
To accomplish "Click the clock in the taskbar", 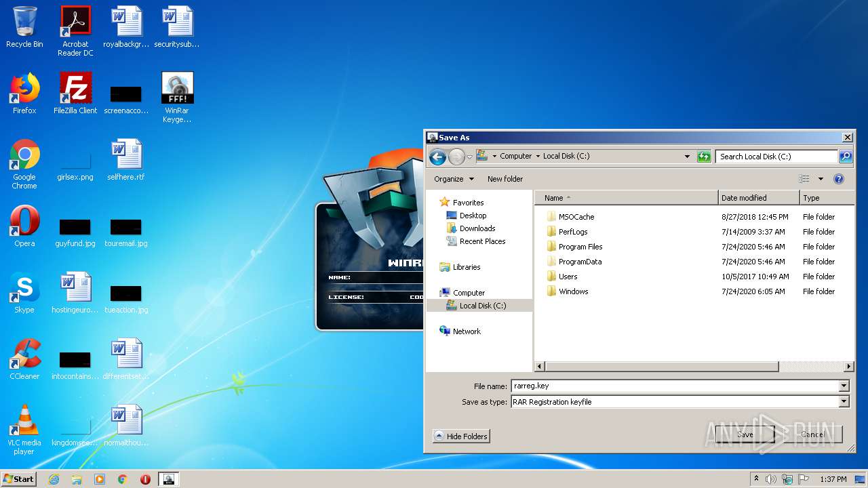I will tap(833, 479).
